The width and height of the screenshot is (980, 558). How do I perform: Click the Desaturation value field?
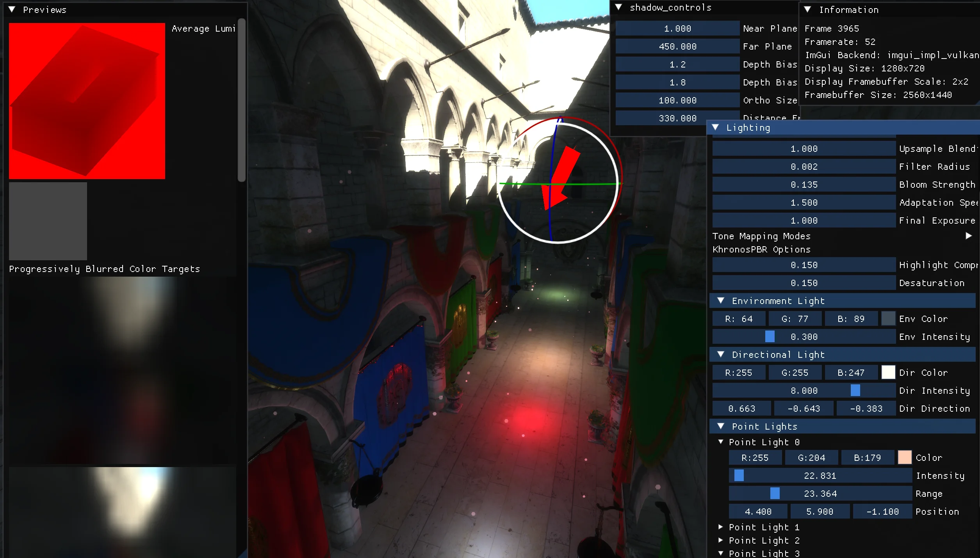click(x=804, y=283)
